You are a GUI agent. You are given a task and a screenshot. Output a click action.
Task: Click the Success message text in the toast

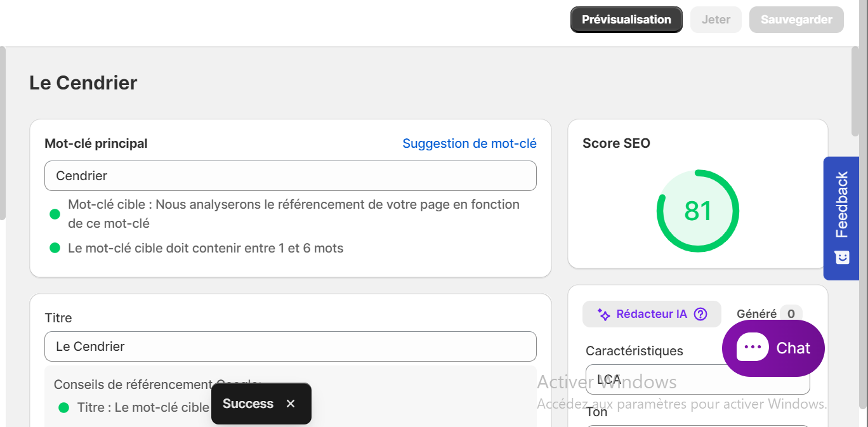pyautogui.click(x=248, y=404)
